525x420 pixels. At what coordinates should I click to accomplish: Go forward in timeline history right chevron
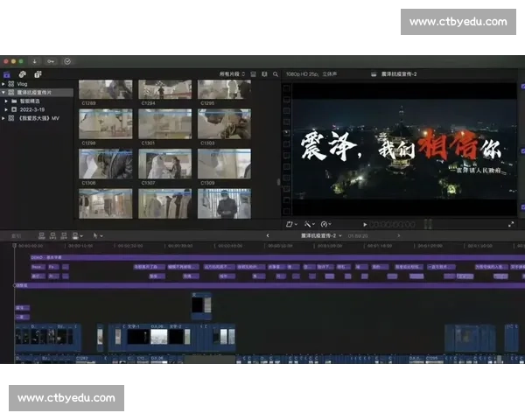coord(398,235)
